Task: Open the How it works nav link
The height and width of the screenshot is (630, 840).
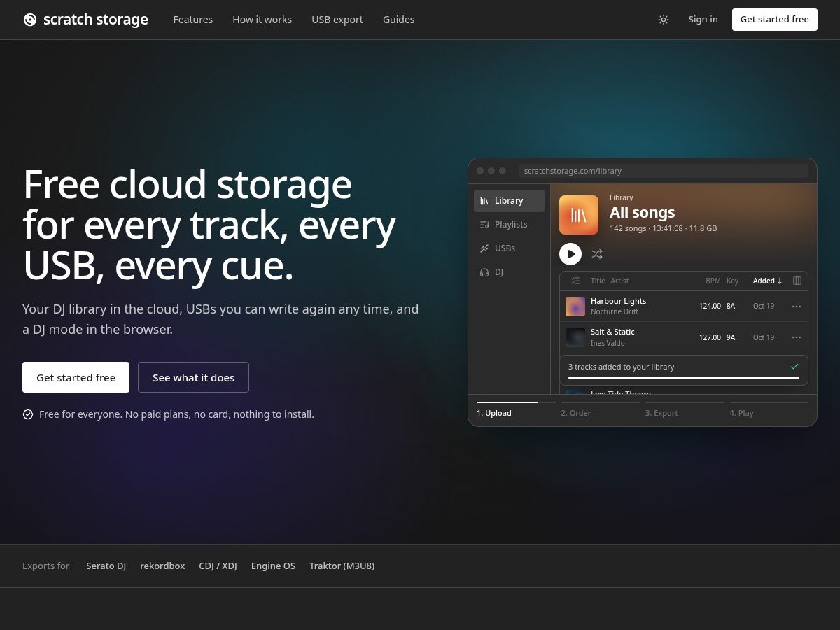Action: 262,20
